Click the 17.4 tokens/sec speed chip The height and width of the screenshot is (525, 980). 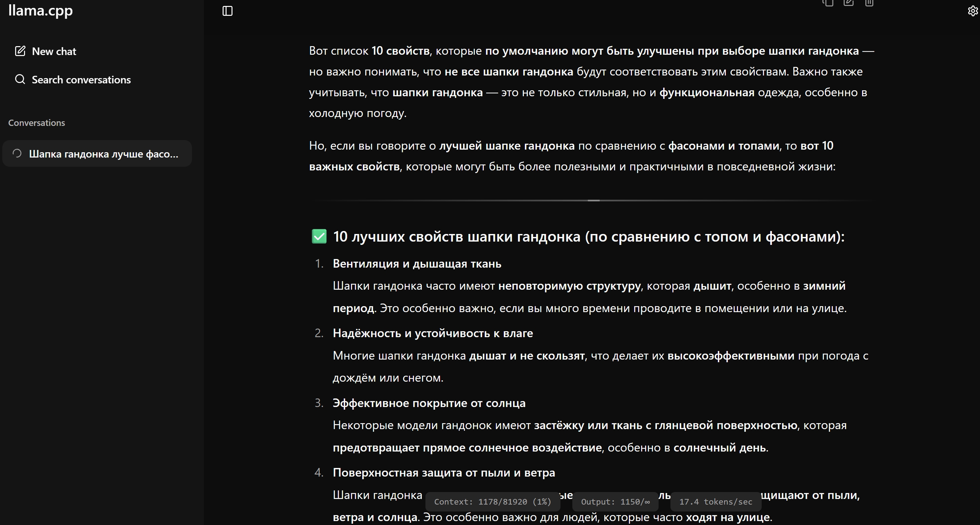[716, 502]
